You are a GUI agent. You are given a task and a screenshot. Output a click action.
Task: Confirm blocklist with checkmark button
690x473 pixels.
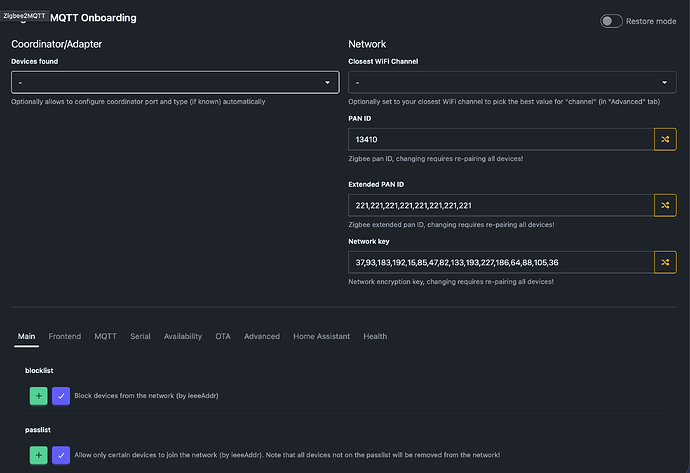pos(61,396)
